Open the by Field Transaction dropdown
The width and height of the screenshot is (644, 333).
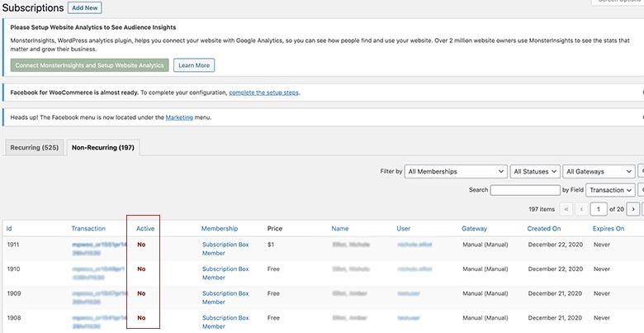pyautogui.click(x=610, y=190)
